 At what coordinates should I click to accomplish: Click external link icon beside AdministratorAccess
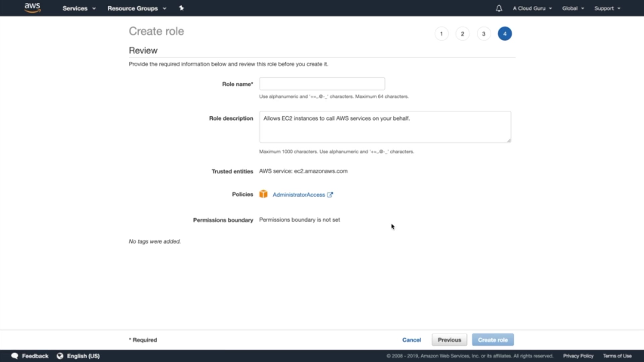tap(330, 195)
